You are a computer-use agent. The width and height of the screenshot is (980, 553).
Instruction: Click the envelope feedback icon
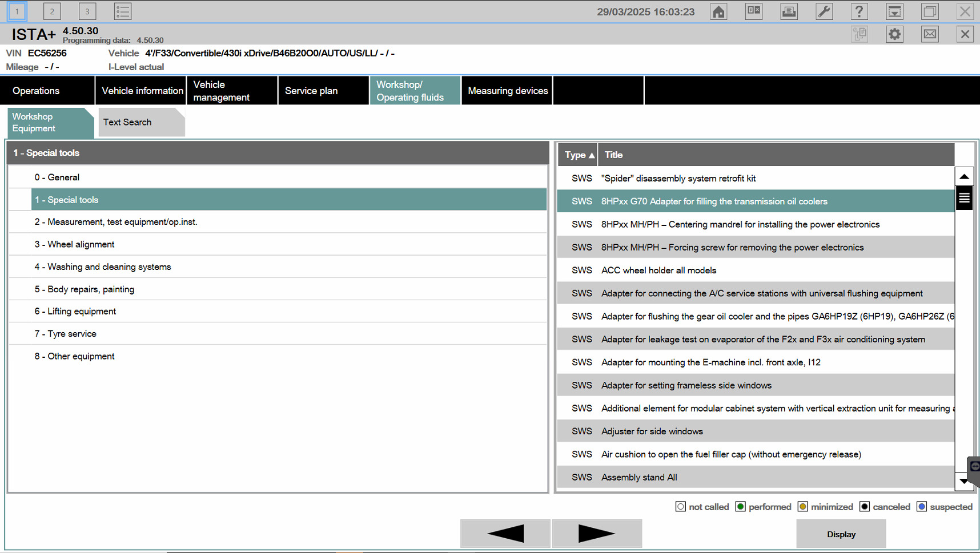click(930, 34)
